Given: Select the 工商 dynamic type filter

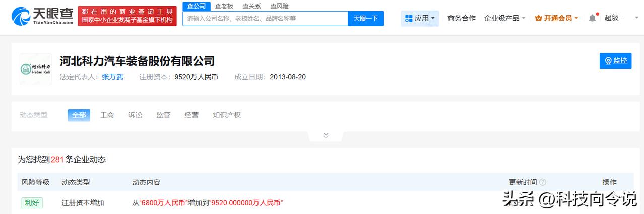Looking at the screenshot, I should click(107, 115).
